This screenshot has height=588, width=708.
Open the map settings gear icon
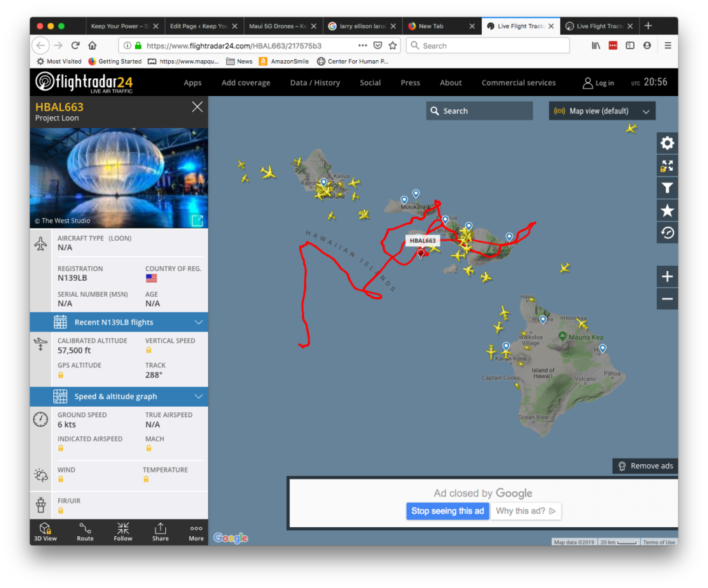click(667, 143)
